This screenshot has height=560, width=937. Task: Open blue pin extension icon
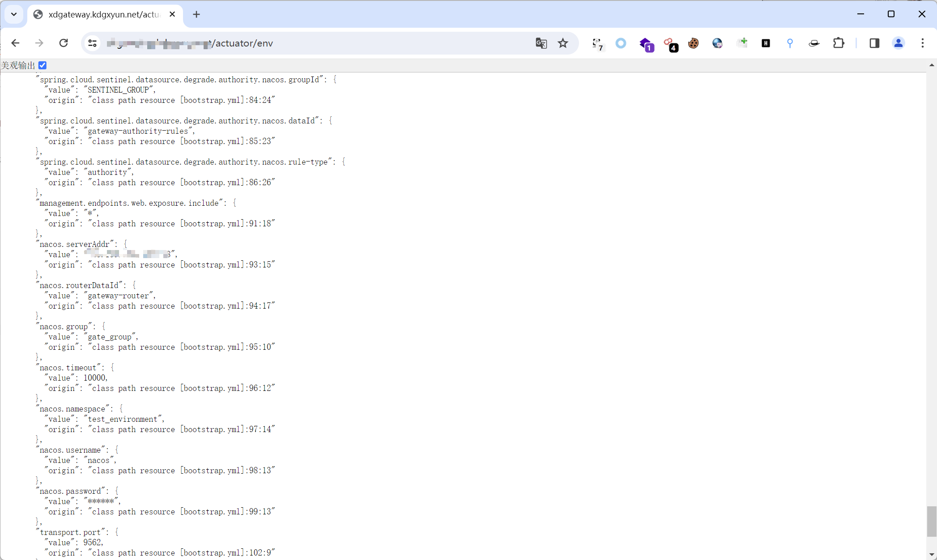790,43
